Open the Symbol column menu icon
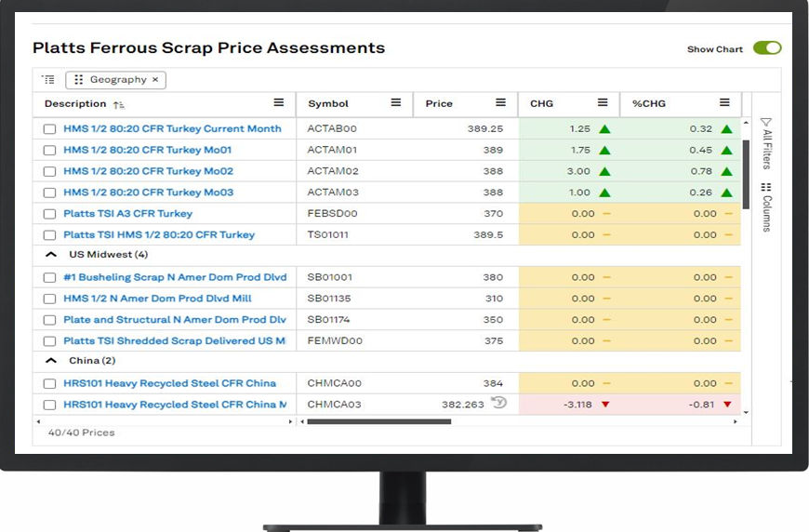 tap(396, 102)
